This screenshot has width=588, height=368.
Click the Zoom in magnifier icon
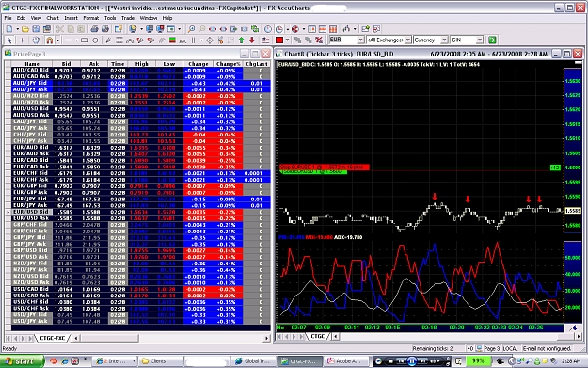[191, 29]
